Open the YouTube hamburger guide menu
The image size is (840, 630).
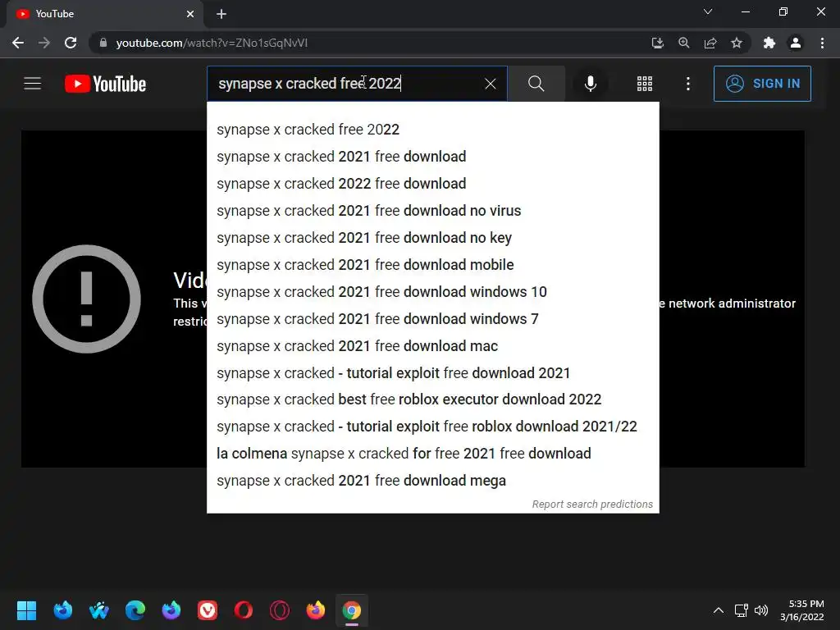pos(32,84)
